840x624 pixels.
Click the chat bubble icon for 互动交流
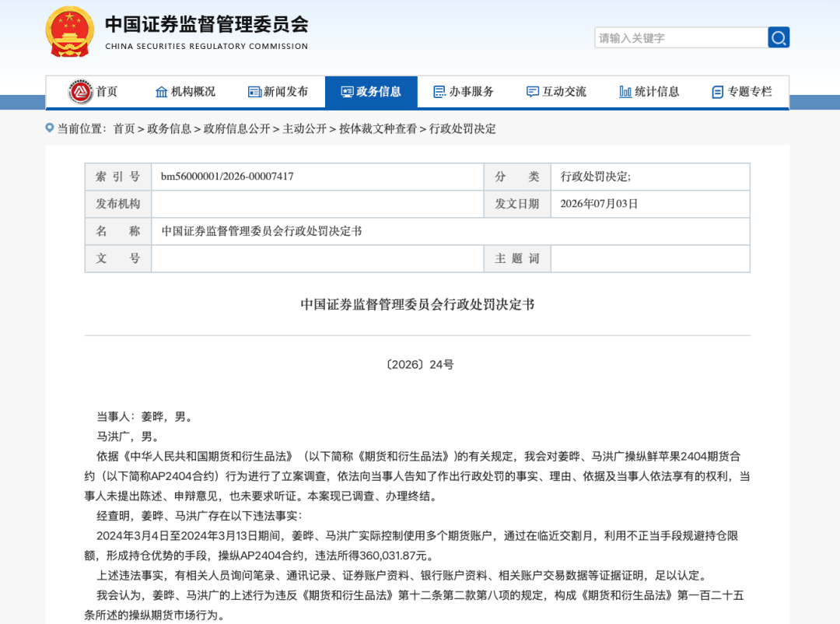[533, 93]
